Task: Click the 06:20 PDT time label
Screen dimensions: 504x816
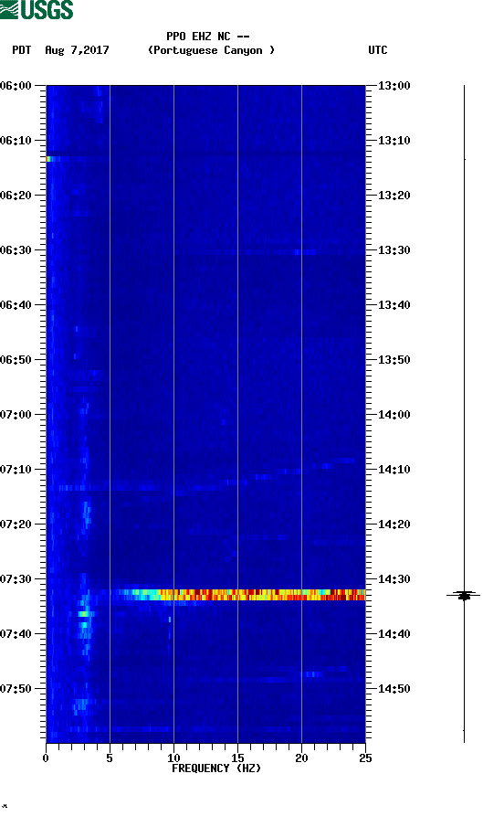Action: point(16,196)
